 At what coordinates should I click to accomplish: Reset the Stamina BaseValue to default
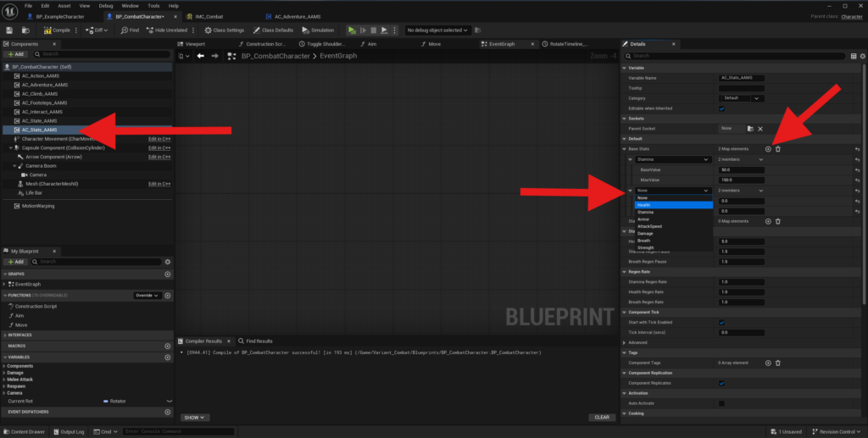858,169
